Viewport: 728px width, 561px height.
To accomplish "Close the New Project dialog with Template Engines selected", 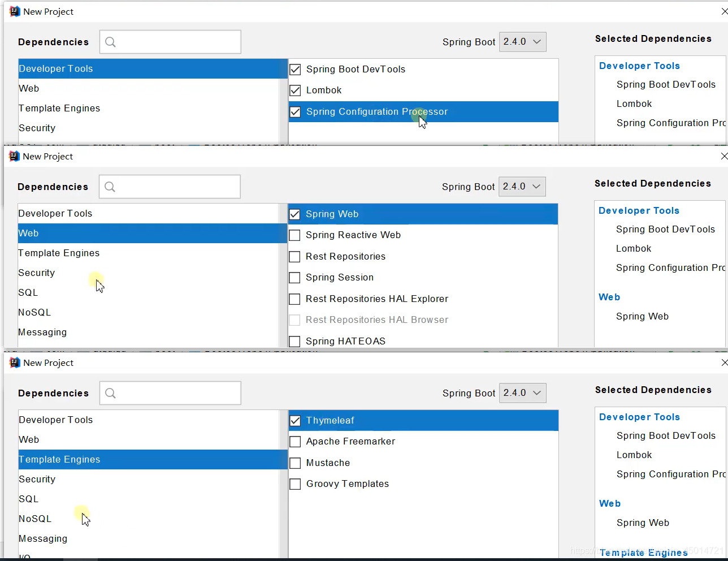I will pyautogui.click(x=724, y=363).
